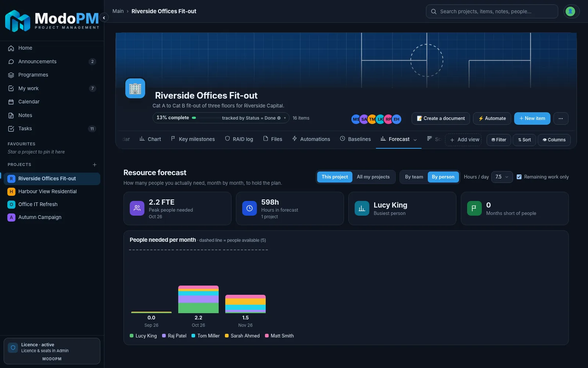The width and height of the screenshot is (588, 368).
Task: Group forecast By person
Action: (443, 177)
